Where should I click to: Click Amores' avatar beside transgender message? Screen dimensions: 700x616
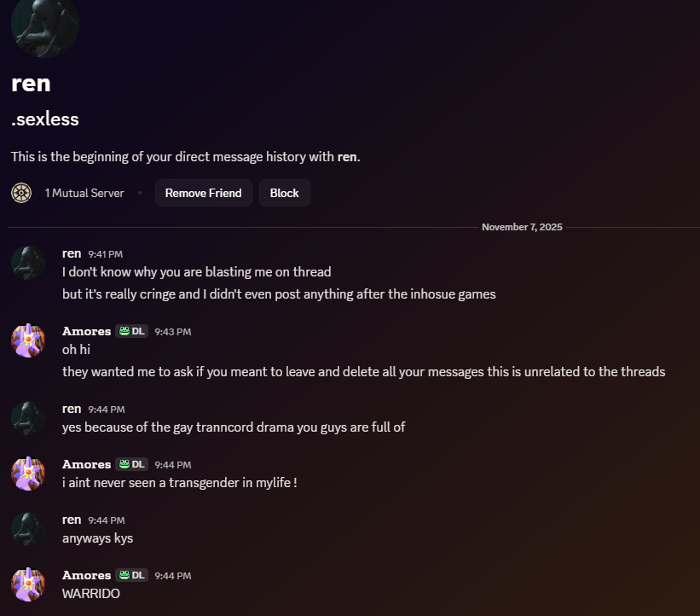(x=28, y=474)
